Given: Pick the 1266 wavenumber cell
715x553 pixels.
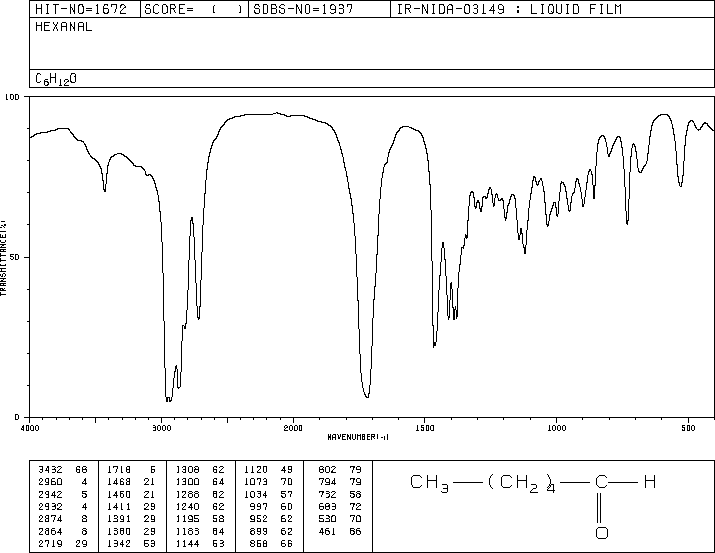Looking at the screenshot, I should pos(187,494).
